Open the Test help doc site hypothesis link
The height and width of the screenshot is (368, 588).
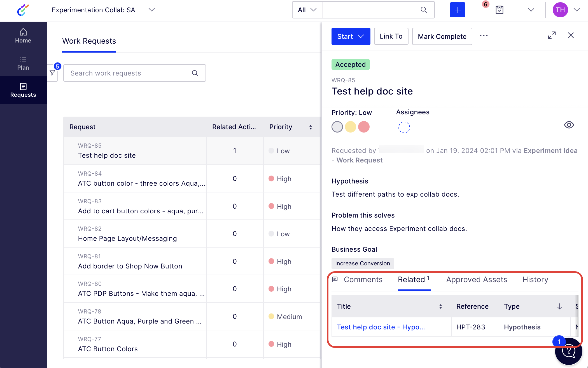381,327
